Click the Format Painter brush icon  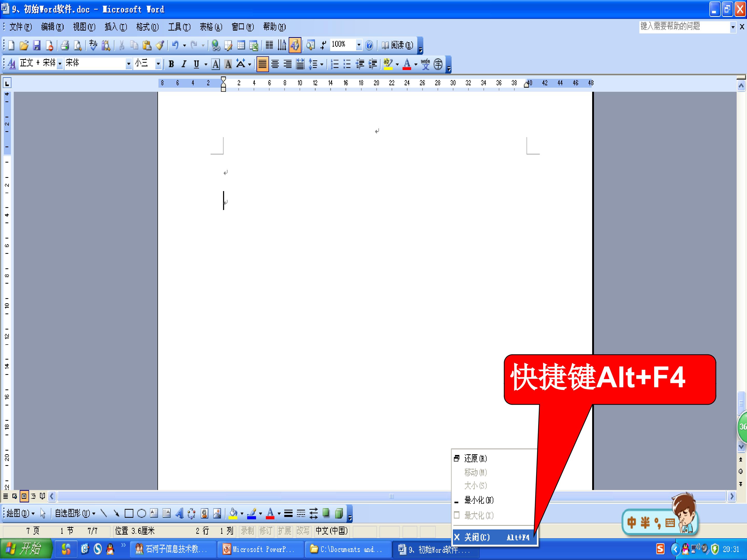tap(160, 45)
